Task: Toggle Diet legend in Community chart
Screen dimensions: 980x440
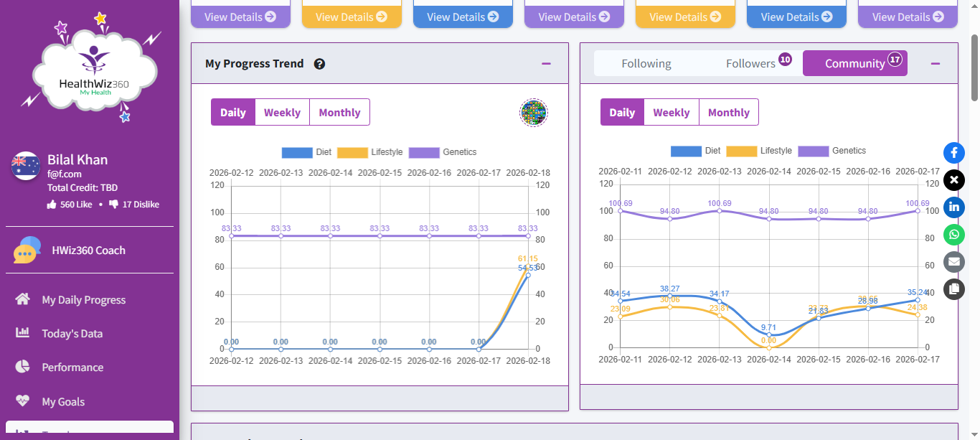Action: (696, 151)
